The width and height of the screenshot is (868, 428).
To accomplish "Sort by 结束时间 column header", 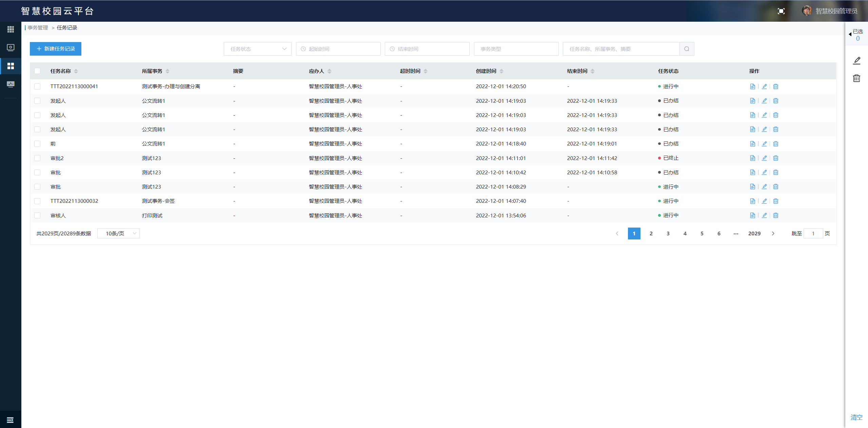I will (593, 71).
